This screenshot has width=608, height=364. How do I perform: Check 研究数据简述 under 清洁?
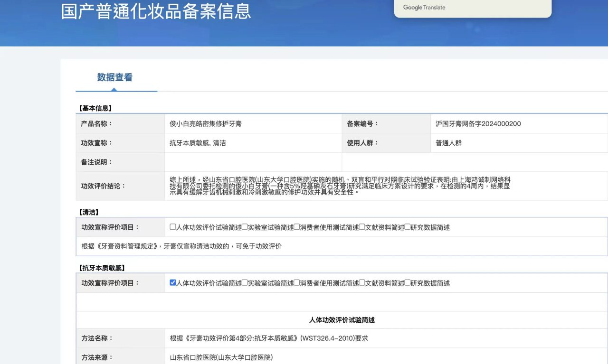[x=408, y=227]
